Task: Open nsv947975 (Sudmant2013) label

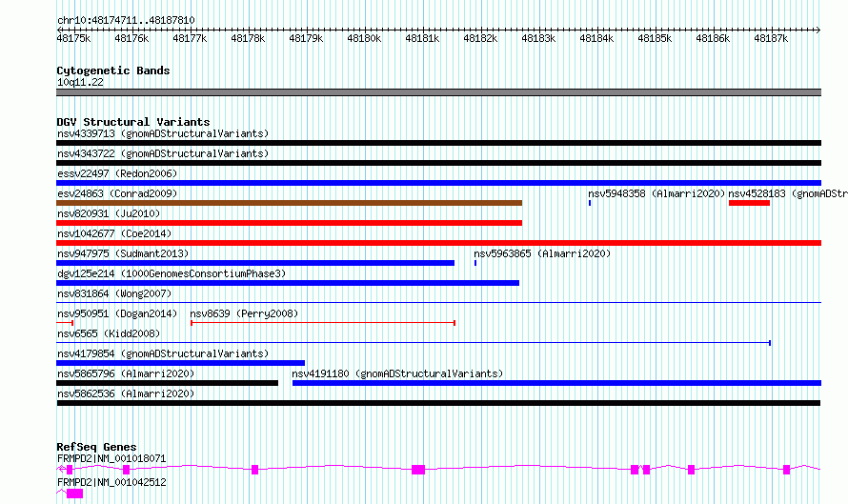Action: click(x=123, y=254)
